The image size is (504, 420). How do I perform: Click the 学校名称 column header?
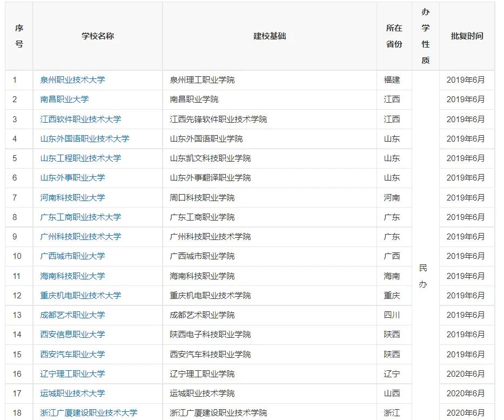coord(97,35)
